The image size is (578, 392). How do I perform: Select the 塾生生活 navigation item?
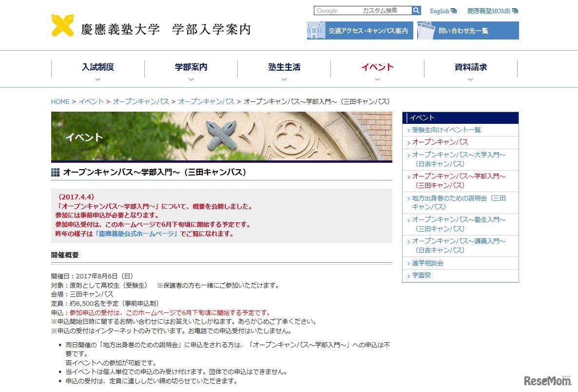[284, 67]
